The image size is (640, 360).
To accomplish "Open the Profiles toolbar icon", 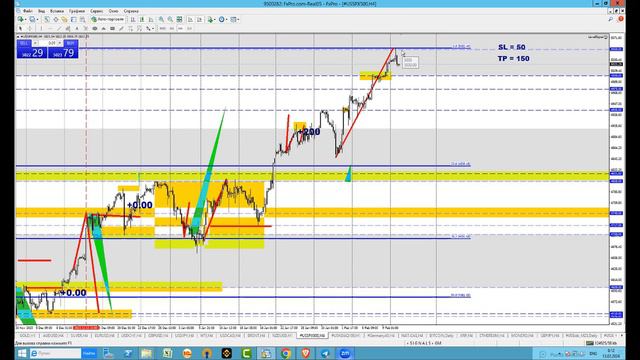I will pos(31,19).
